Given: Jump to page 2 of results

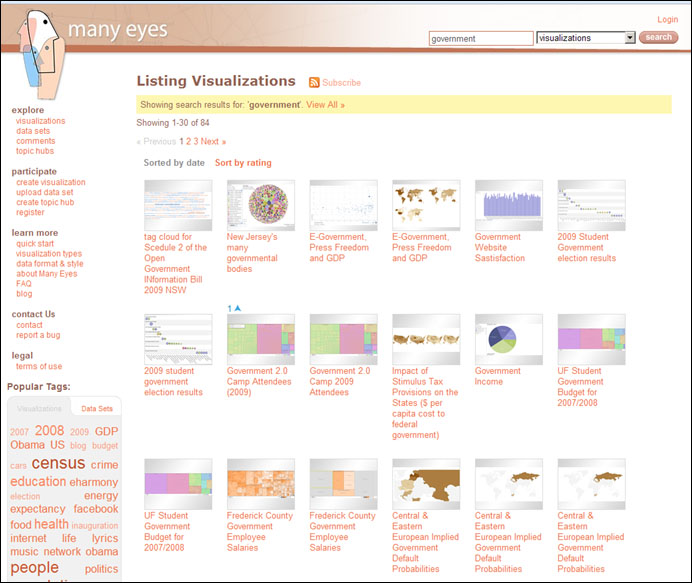Looking at the screenshot, I should [189, 142].
